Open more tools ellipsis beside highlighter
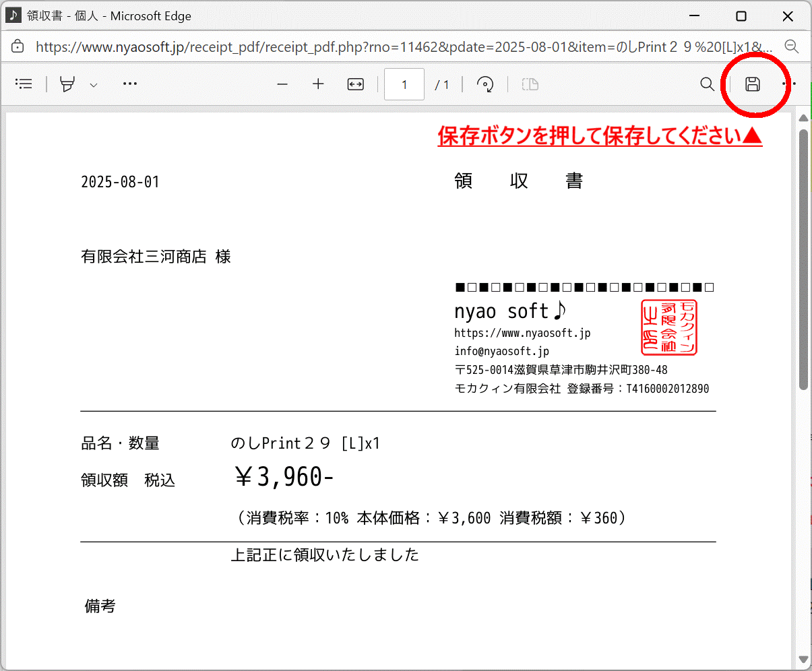This screenshot has height=671, width=812. click(130, 84)
